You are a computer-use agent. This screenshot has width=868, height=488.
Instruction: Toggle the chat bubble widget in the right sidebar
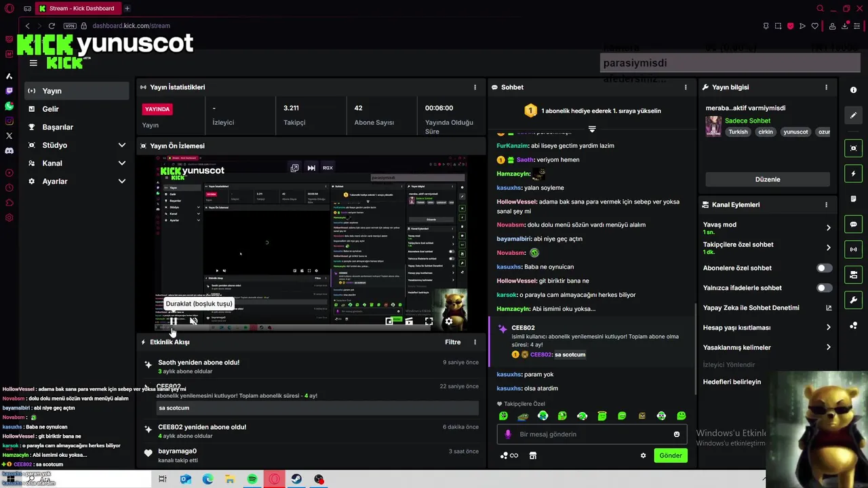click(853, 224)
